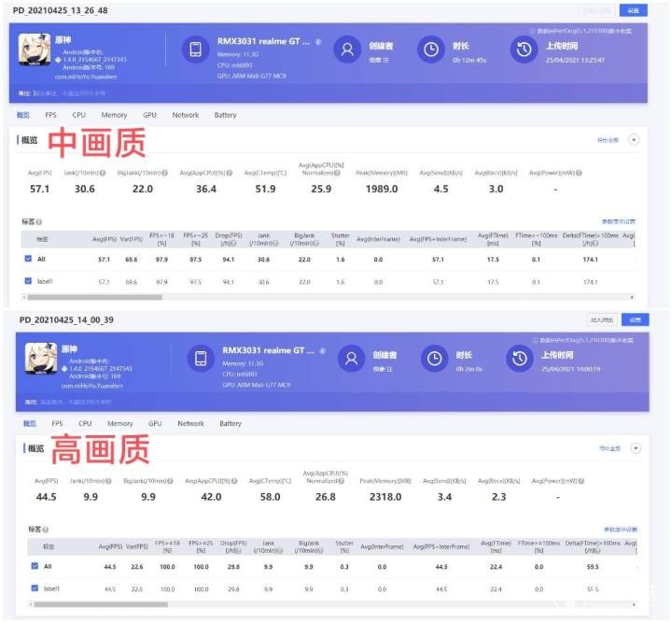The image size is (672, 623).
Task: Open the Battery tab in 14_00_39 report
Action: point(231,423)
